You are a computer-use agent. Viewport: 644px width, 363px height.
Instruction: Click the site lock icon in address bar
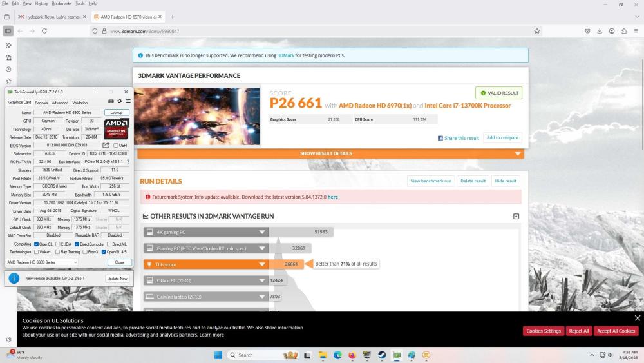pyautogui.click(x=104, y=31)
